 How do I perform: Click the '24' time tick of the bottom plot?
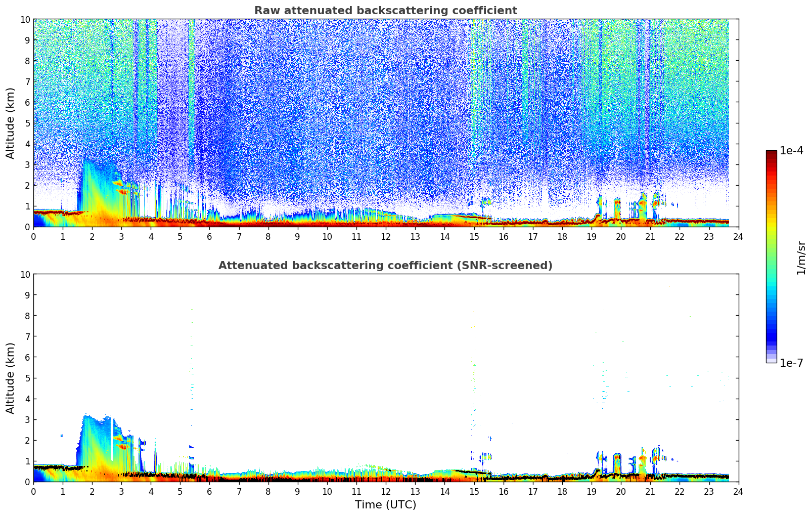tap(738, 491)
